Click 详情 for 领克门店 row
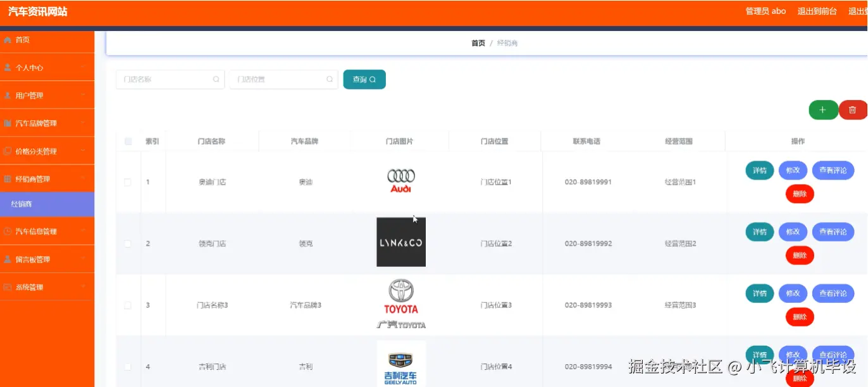Screen dimensions: 868x387 click(760, 232)
